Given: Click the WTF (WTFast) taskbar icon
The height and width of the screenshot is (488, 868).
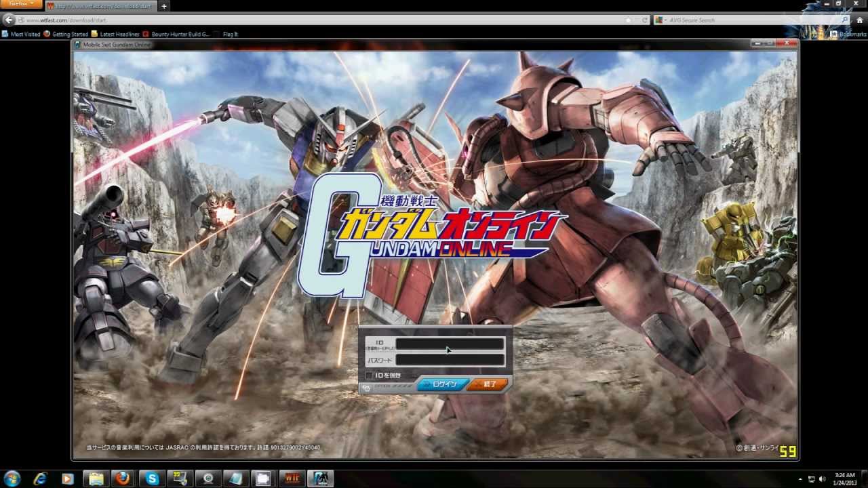Looking at the screenshot, I should point(292,479).
